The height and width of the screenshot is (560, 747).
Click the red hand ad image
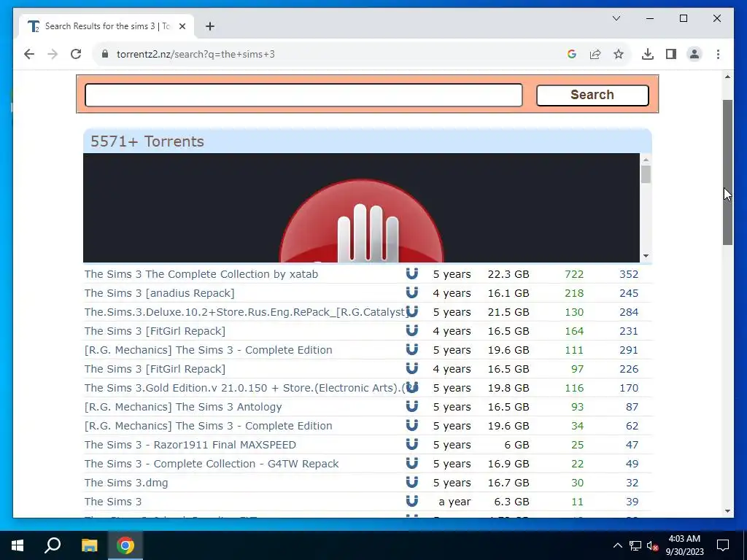point(361,220)
